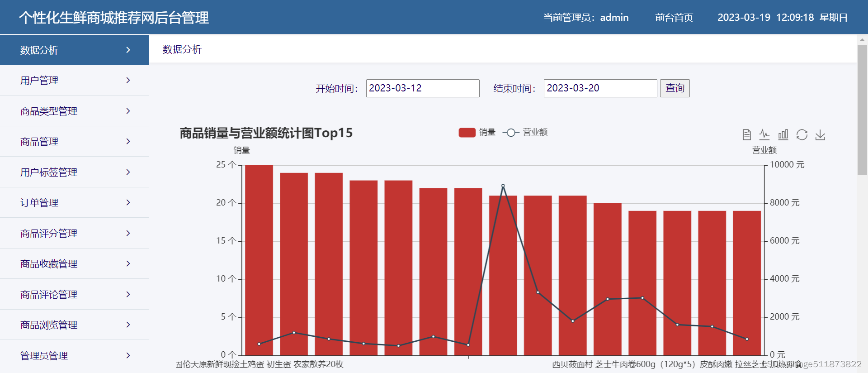This screenshot has height=373, width=868.
Task: Click the site title 个性化生鲜商城推荐网后台管理
Action: [x=114, y=18]
